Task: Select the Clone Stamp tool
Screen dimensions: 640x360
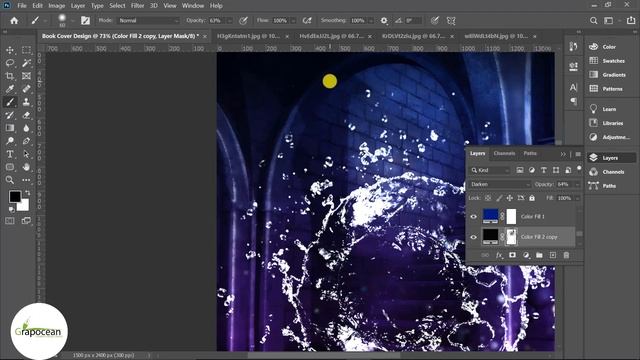Action: tap(26, 102)
